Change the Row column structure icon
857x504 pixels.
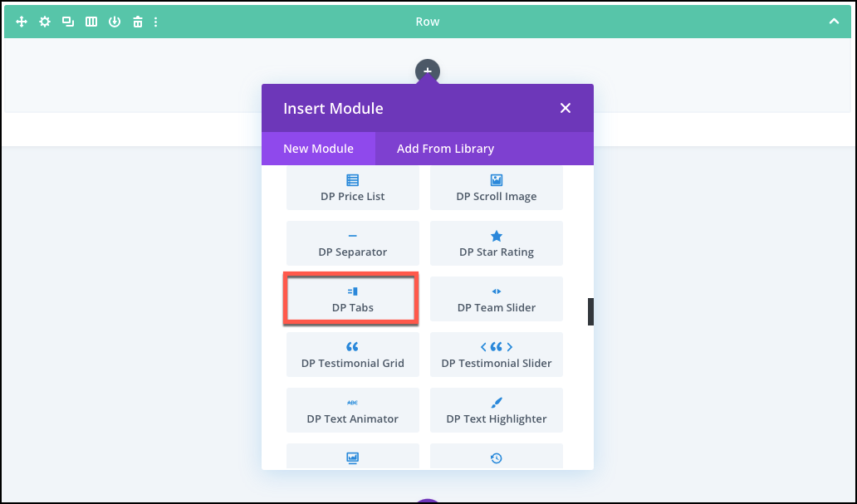point(91,22)
